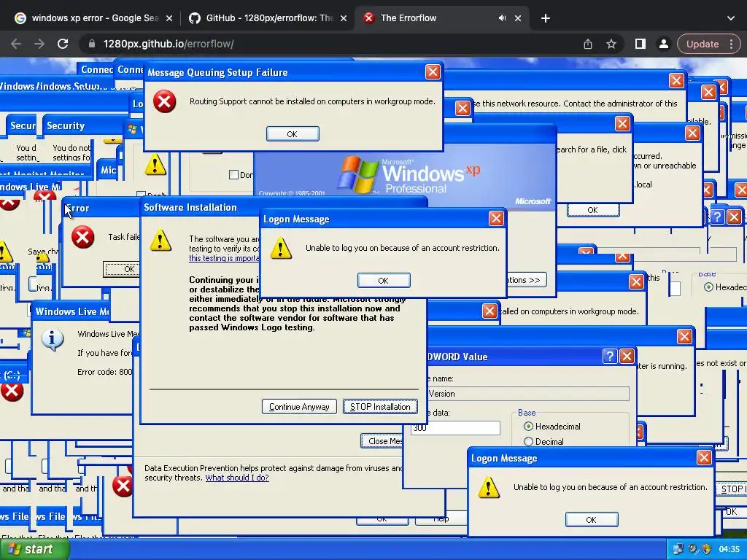Open a new browser tab
The width and height of the screenshot is (747, 560).
[x=546, y=18]
